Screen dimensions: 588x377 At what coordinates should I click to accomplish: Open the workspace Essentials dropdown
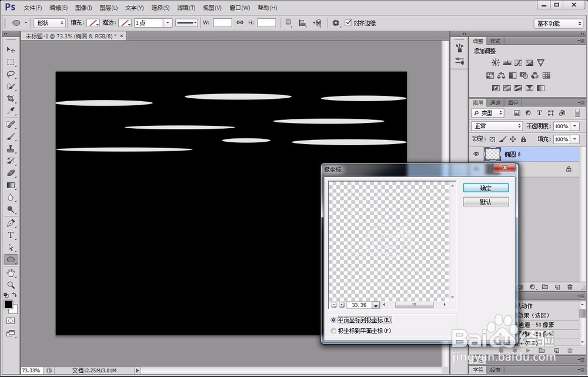click(x=559, y=24)
